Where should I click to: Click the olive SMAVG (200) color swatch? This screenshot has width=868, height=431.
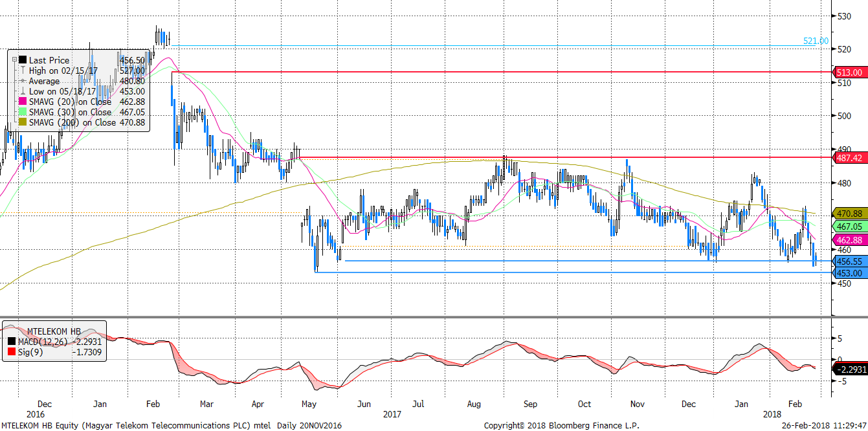tap(23, 122)
